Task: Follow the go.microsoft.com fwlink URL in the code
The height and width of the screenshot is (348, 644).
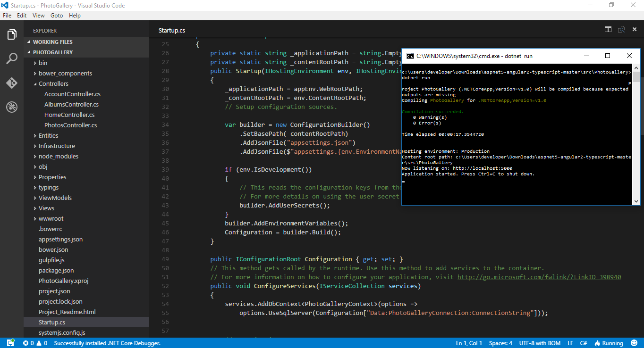Action: (x=539, y=277)
